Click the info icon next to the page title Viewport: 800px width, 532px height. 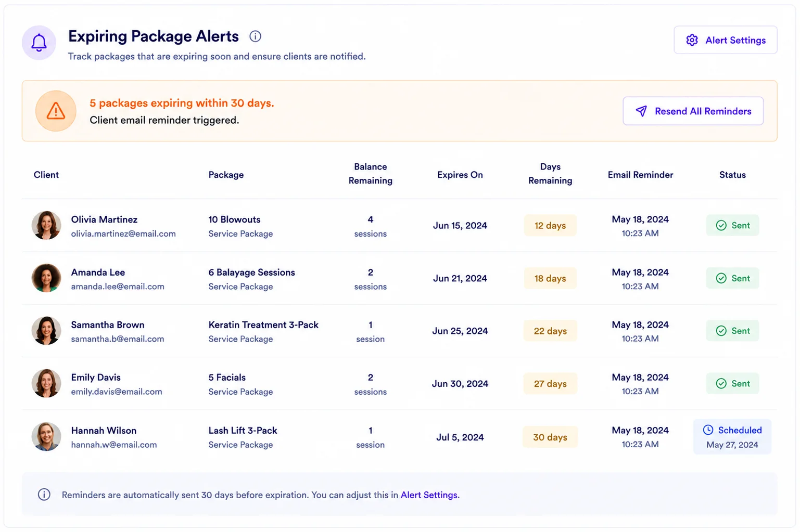[255, 36]
